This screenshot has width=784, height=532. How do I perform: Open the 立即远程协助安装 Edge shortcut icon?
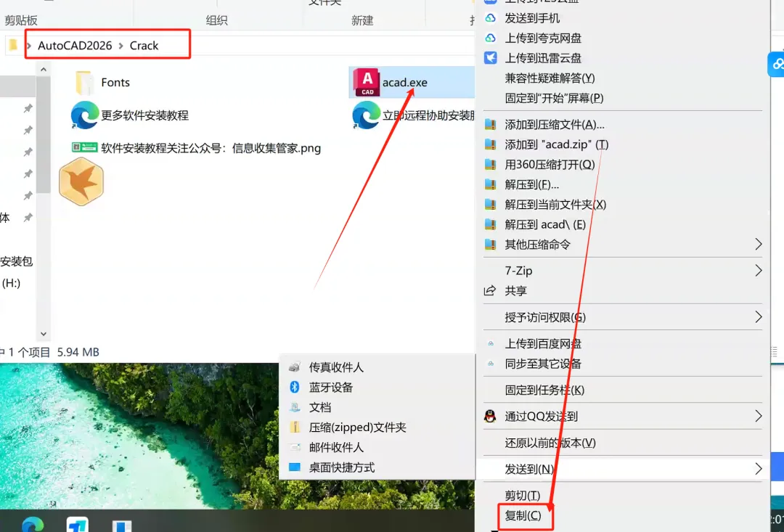[x=366, y=115]
